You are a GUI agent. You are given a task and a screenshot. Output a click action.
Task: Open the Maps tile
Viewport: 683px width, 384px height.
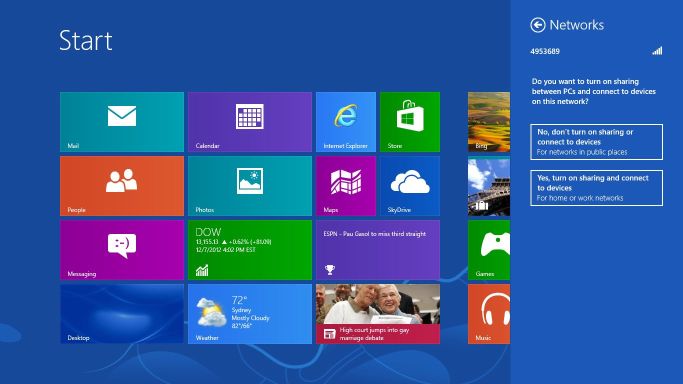click(346, 186)
